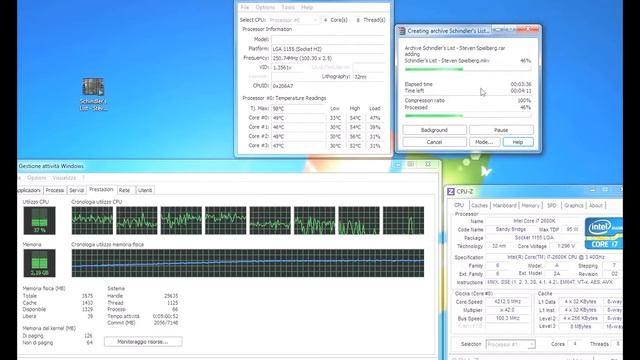Switch to Rete tab in Task Manager

(x=125, y=190)
